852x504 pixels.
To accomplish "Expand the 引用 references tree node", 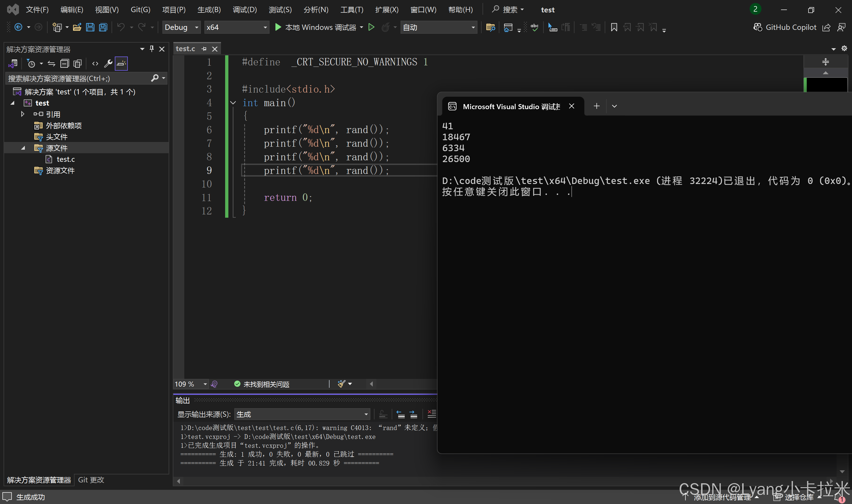I will coord(22,114).
